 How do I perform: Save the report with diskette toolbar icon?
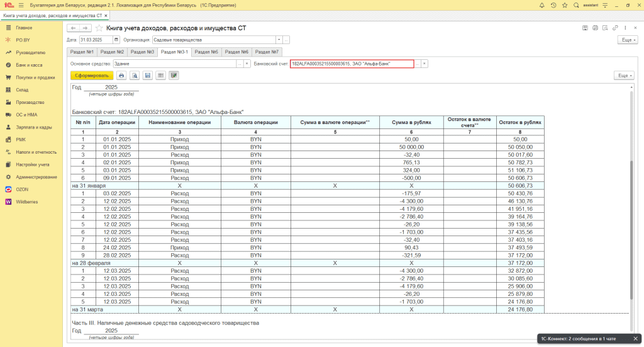pyautogui.click(x=148, y=76)
